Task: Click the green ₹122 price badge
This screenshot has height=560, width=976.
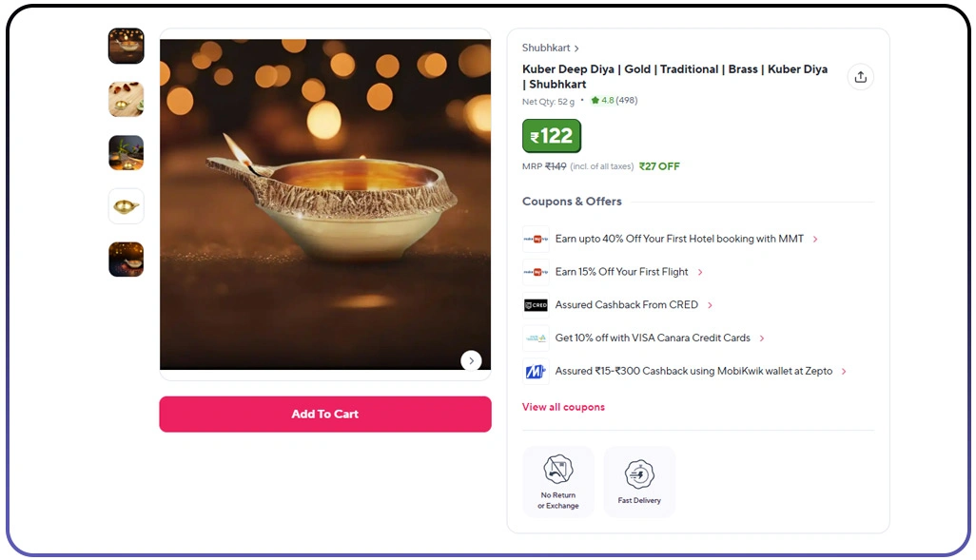Action: click(552, 136)
